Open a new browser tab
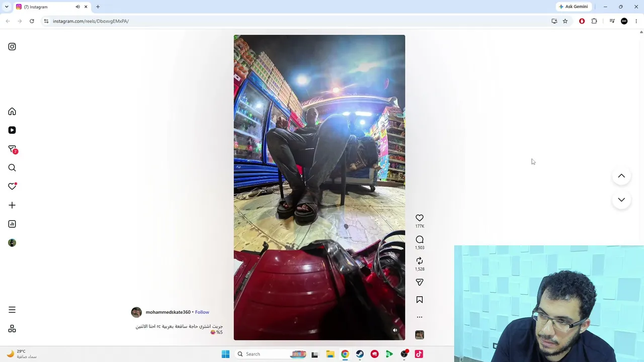Screen dimensions: 644x362 point(98,7)
